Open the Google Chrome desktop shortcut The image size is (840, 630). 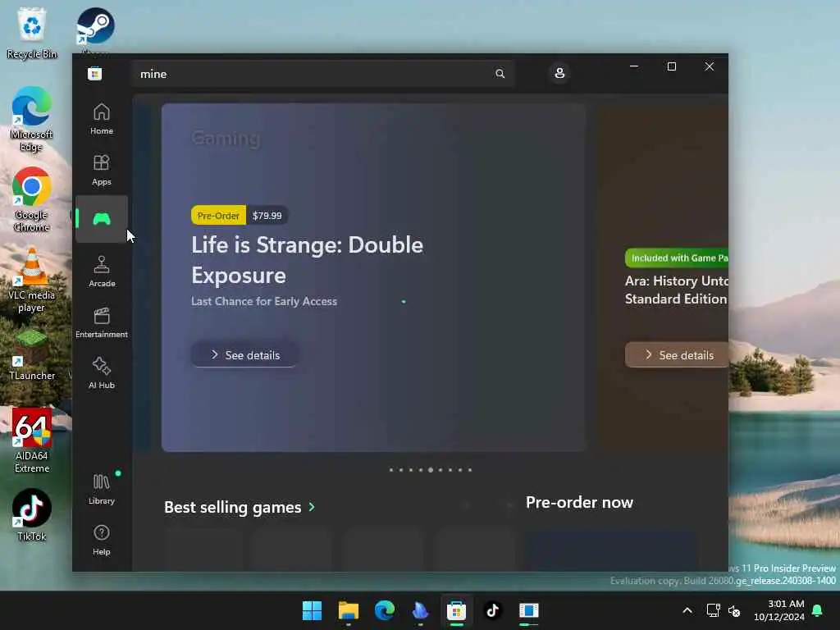click(32, 200)
